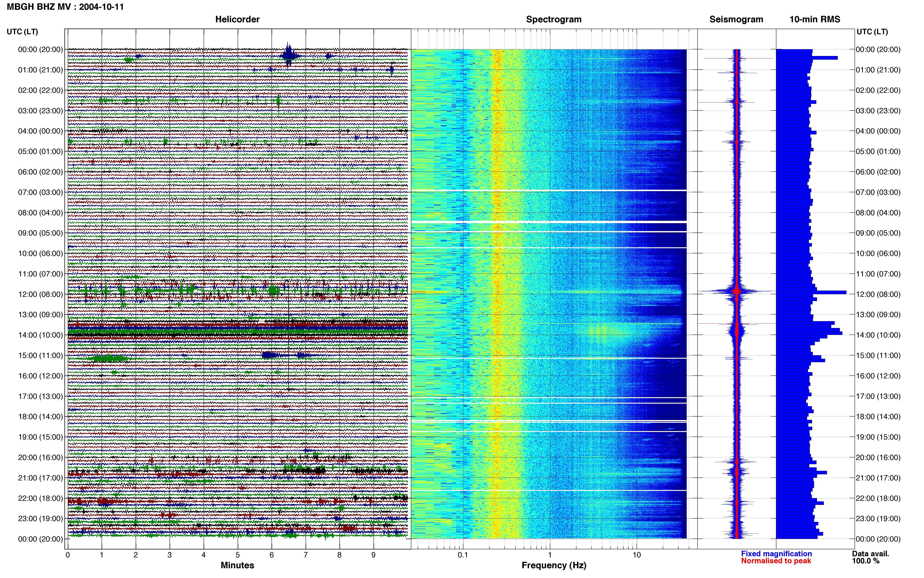This screenshot has height=578, width=924.
Task: Click the left '16:00 (12:00)' time label
Action: click(41, 376)
